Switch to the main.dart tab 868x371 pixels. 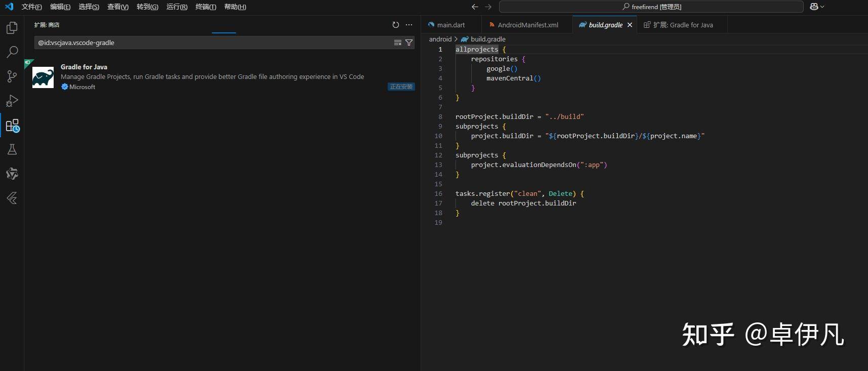click(x=451, y=25)
